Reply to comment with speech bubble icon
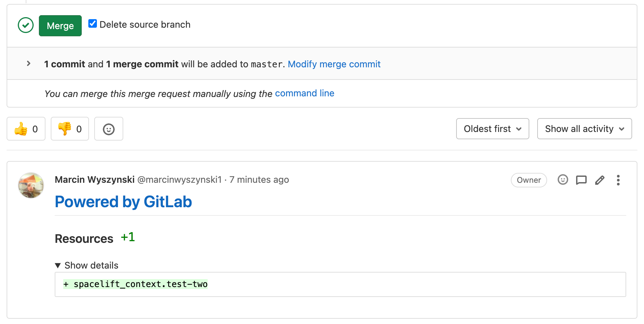 pos(581,180)
